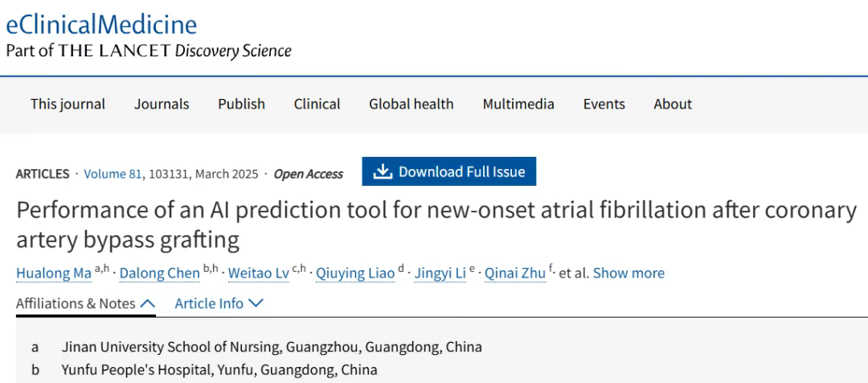Open the Journals menu

click(x=162, y=105)
